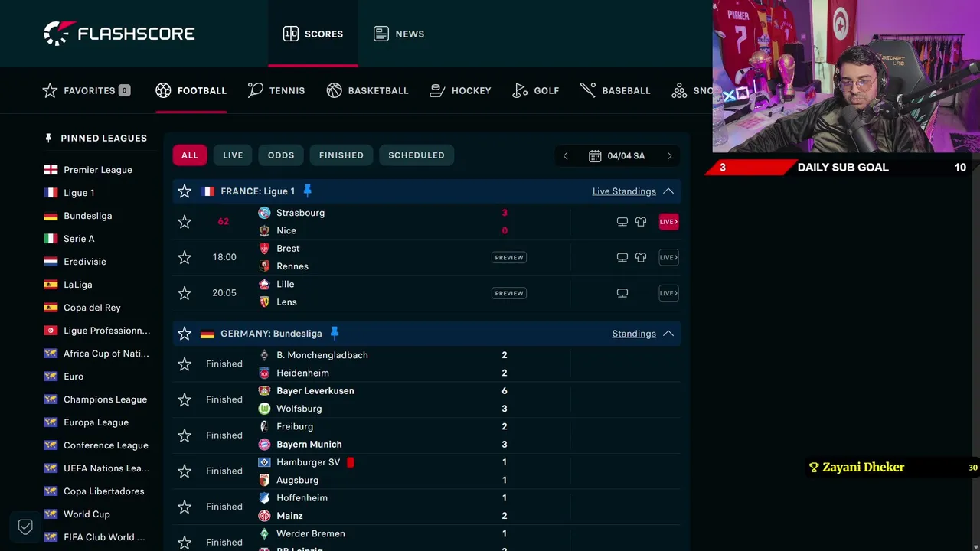Favorite Hoffenheim vs Mainz match

[x=185, y=507]
